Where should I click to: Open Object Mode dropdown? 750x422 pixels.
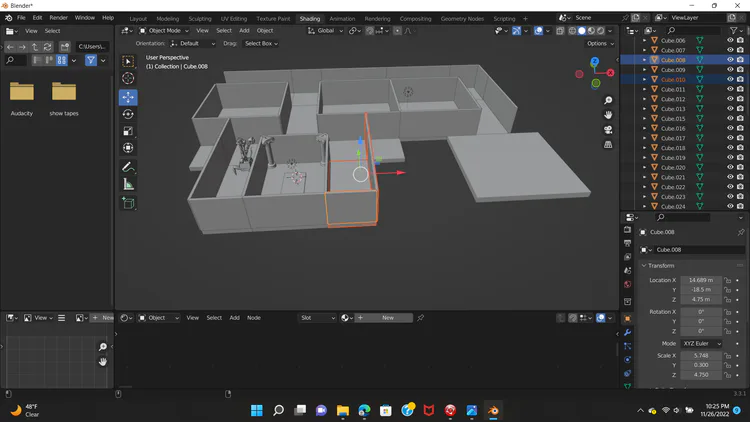(x=164, y=31)
